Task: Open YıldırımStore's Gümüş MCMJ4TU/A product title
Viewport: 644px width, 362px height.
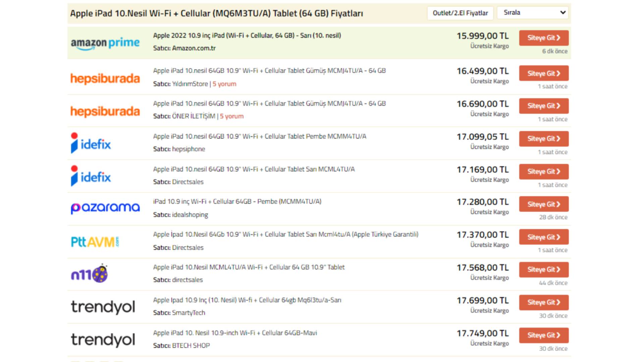Action: pyautogui.click(x=269, y=71)
